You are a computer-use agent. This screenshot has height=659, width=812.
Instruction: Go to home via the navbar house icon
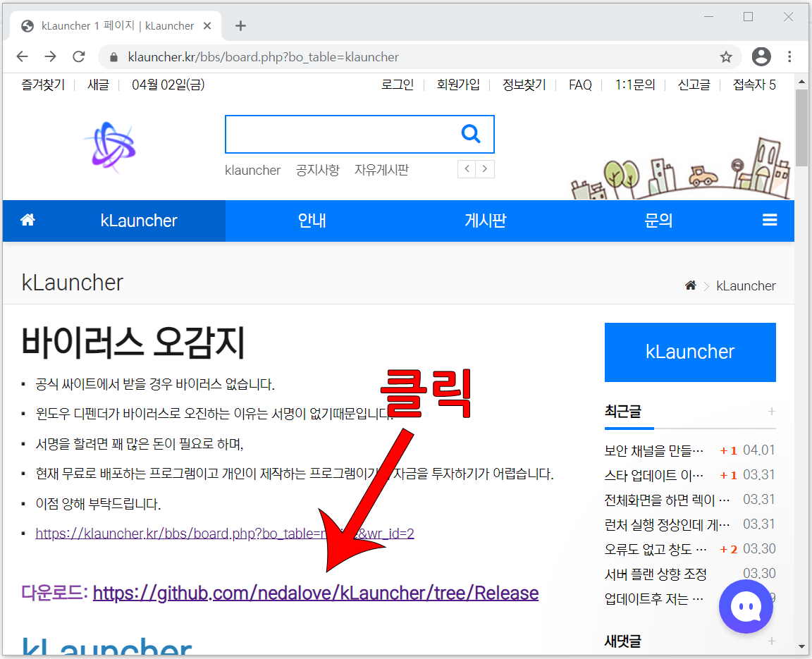click(27, 220)
